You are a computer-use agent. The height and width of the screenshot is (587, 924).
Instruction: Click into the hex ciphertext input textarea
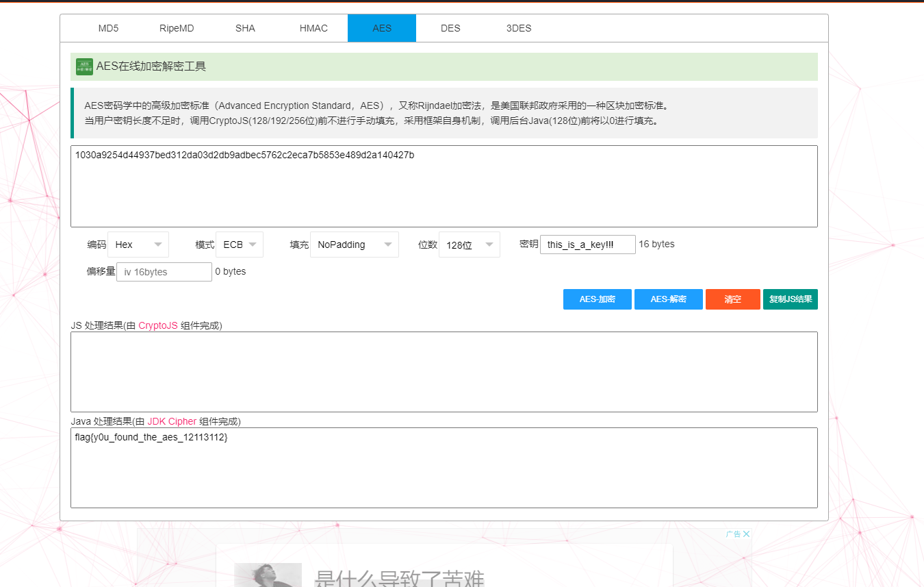coord(444,186)
